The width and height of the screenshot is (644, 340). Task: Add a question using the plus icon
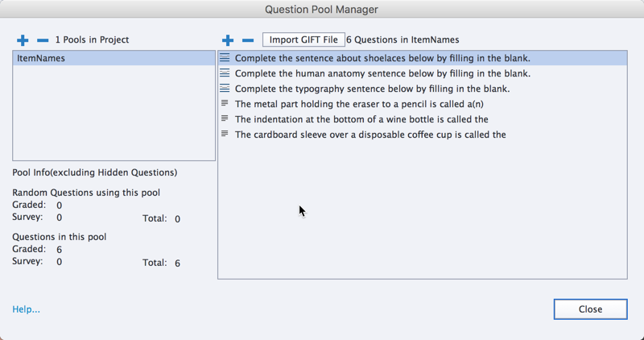228,39
